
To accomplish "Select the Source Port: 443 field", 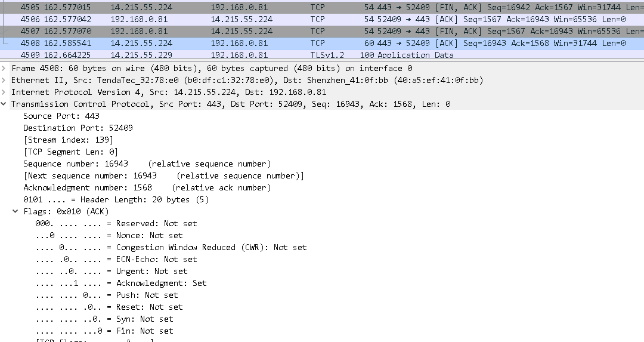I will click(61, 116).
